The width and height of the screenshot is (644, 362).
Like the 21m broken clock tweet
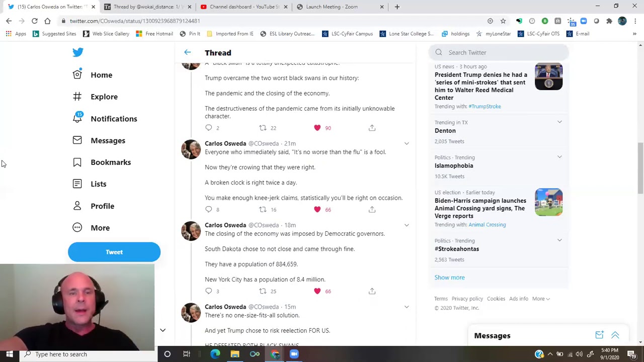click(317, 209)
